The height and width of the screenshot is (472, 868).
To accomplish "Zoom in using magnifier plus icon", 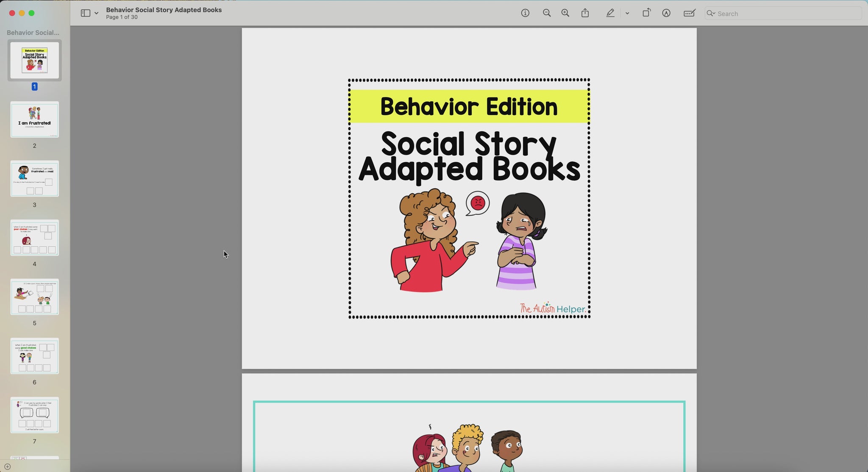I will pos(565,13).
